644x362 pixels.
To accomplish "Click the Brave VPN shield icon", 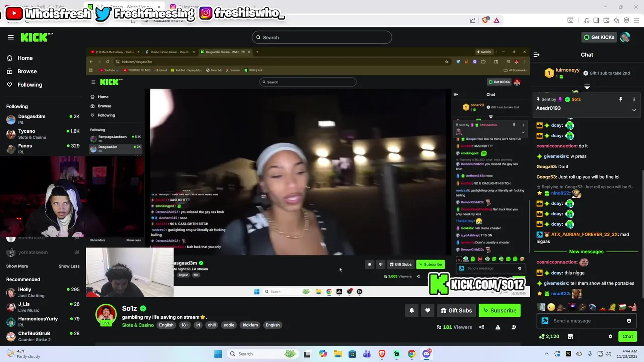I will [x=626, y=20].
